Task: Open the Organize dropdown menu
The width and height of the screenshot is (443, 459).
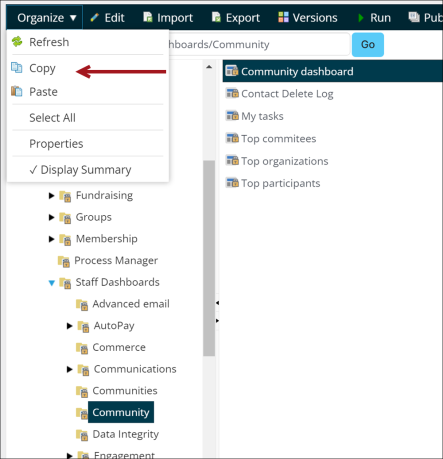Action: [44, 18]
